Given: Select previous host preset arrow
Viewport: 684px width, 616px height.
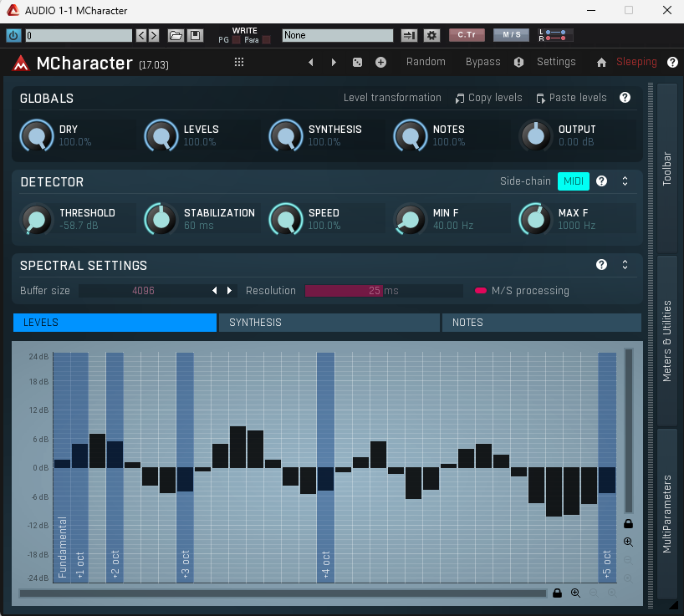Looking at the screenshot, I should (141, 35).
